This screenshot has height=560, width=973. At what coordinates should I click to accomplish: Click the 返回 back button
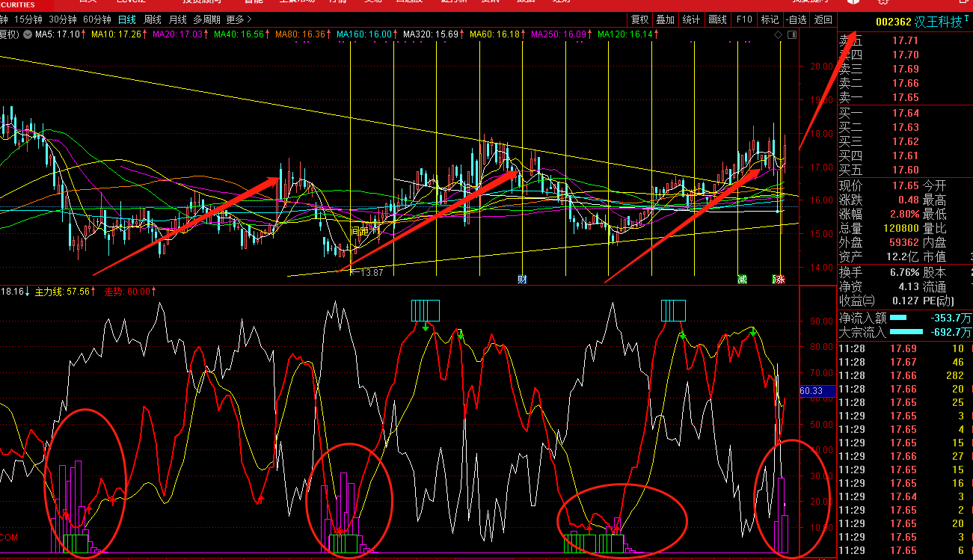823,19
